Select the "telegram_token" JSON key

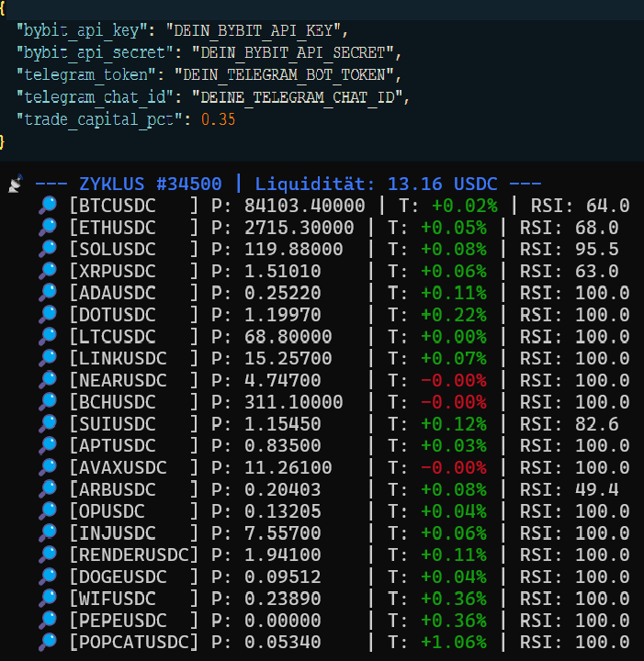(86, 75)
